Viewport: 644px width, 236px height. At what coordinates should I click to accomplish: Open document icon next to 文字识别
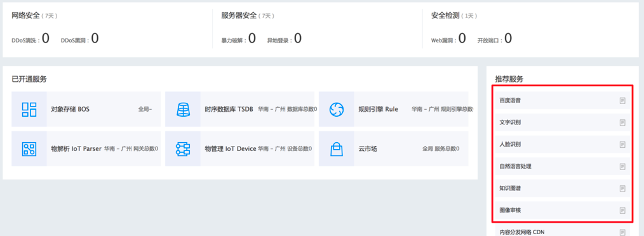[622, 122]
